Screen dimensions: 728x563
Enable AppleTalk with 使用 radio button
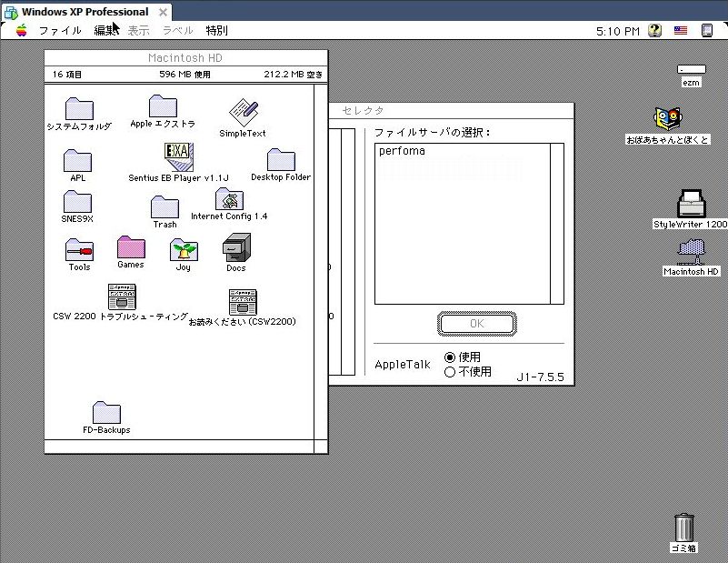tap(449, 357)
